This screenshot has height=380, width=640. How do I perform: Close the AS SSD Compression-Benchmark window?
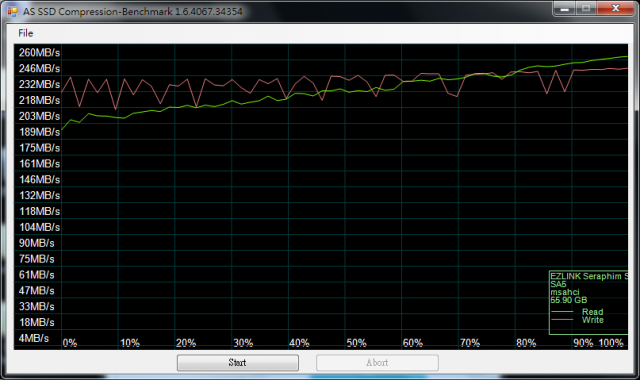pyautogui.click(x=616, y=9)
